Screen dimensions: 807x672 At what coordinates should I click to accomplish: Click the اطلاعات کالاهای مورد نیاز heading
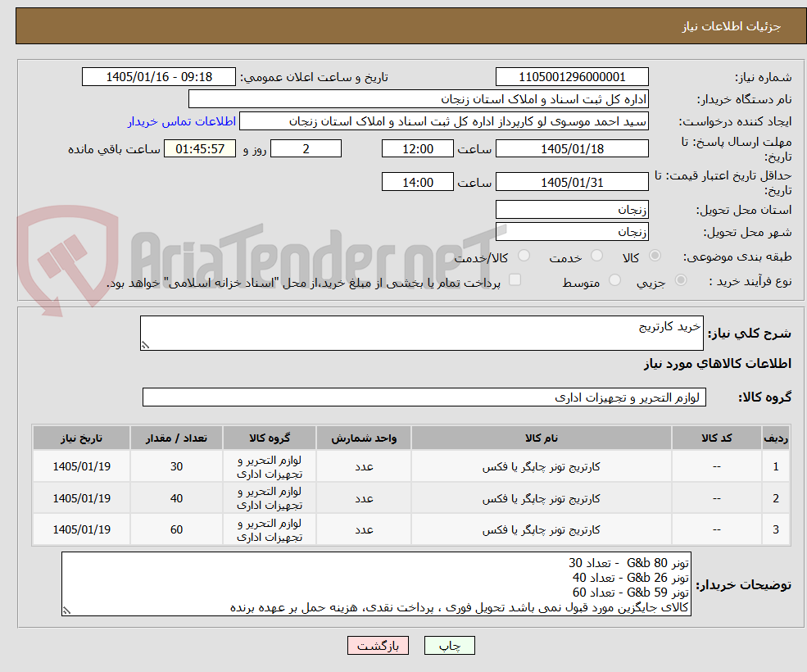tap(717, 364)
